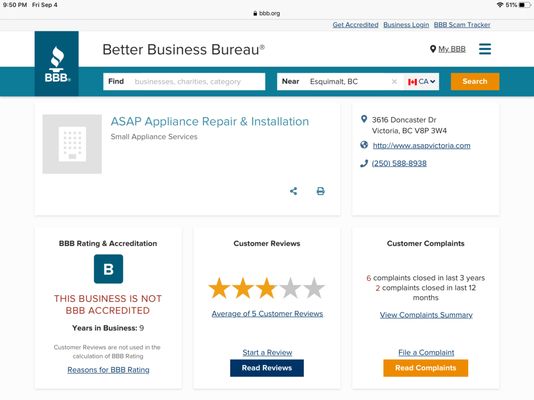Click the B rating badge
Viewport: 534px width, 400px height.
(108, 269)
